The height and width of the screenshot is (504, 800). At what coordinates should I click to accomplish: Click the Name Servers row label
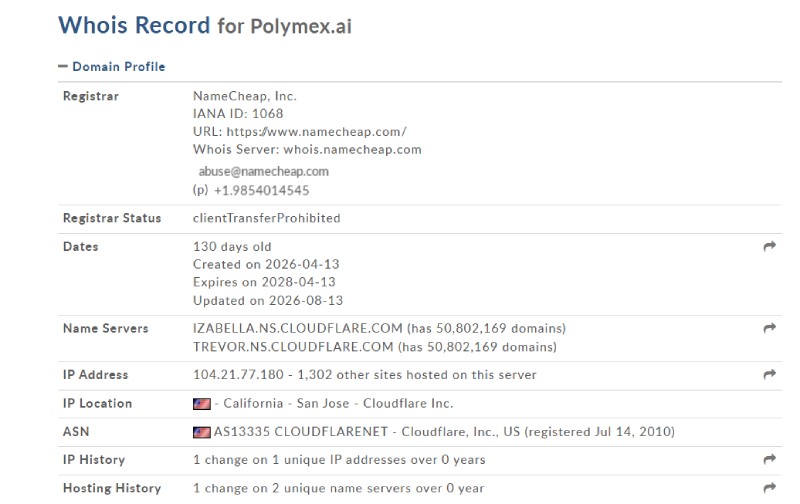click(106, 328)
